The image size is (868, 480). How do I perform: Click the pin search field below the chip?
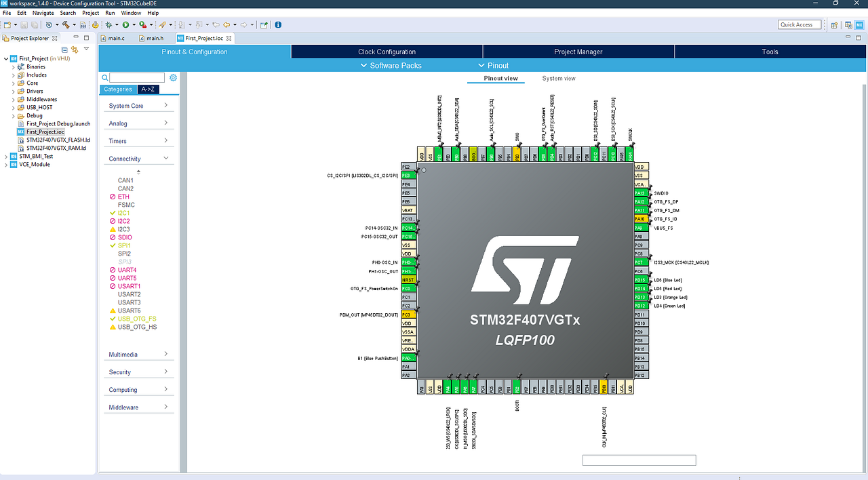(x=638, y=460)
